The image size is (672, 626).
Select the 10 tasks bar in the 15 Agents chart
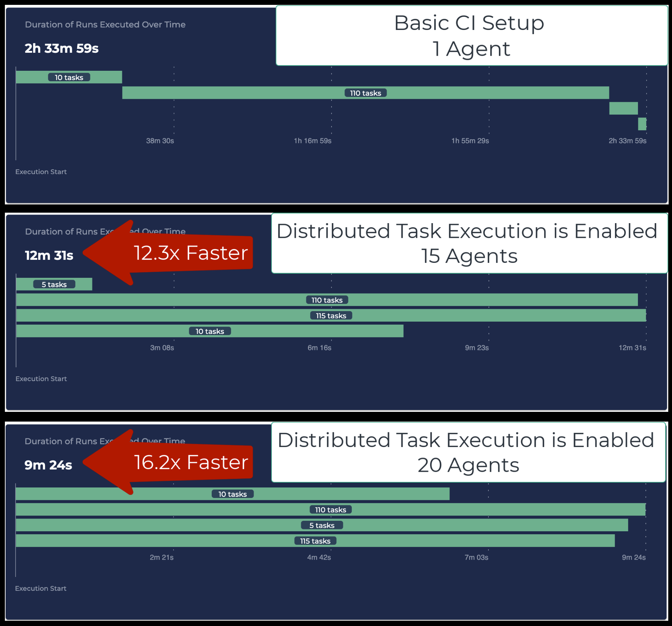click(210, 331)
